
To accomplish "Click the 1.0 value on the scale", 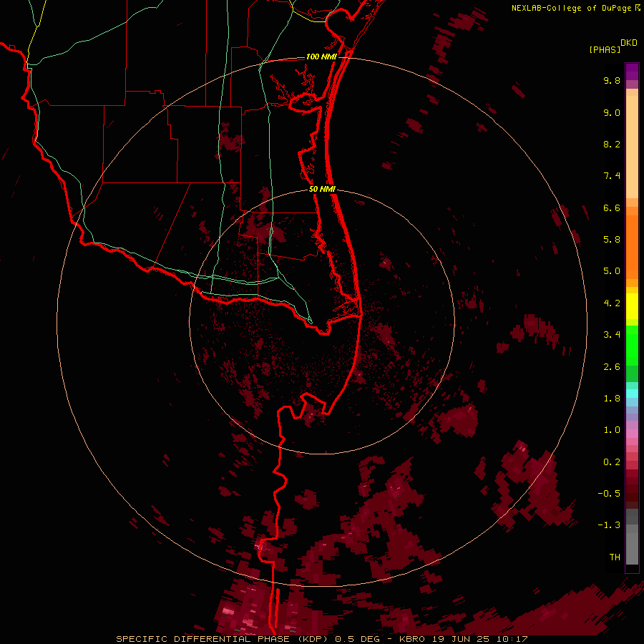I will pos(612,430).
